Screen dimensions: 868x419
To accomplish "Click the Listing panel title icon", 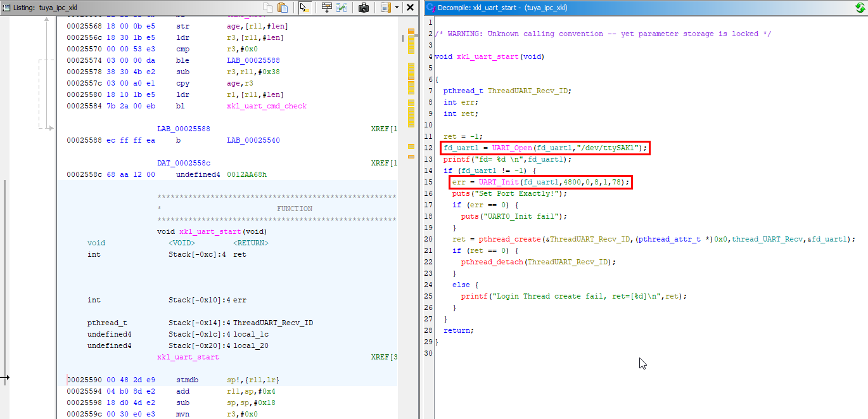I will [x=5, y=8].
